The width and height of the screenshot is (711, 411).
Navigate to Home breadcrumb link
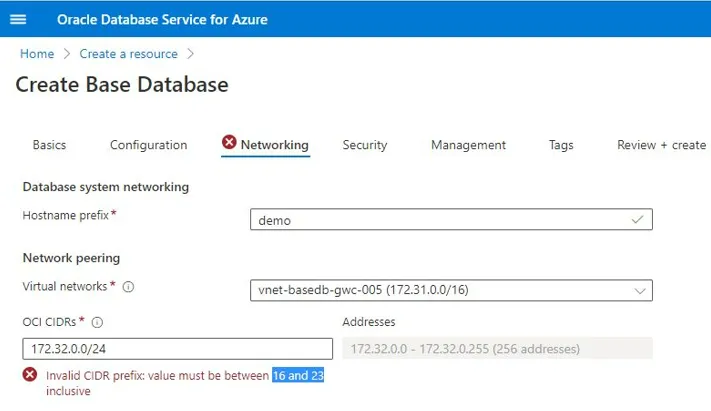[x=37, y=54]
